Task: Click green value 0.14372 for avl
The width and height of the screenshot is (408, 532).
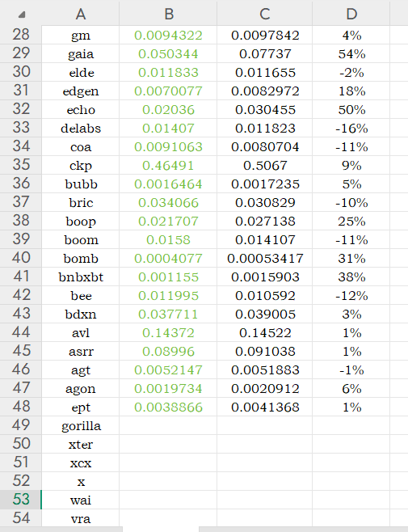Action: point(168,332)
